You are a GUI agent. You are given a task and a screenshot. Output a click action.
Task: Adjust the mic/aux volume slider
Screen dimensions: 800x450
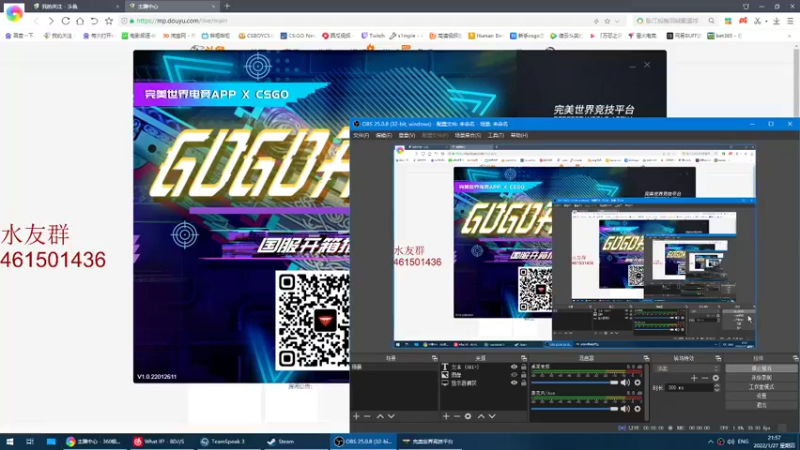point(574,409)
